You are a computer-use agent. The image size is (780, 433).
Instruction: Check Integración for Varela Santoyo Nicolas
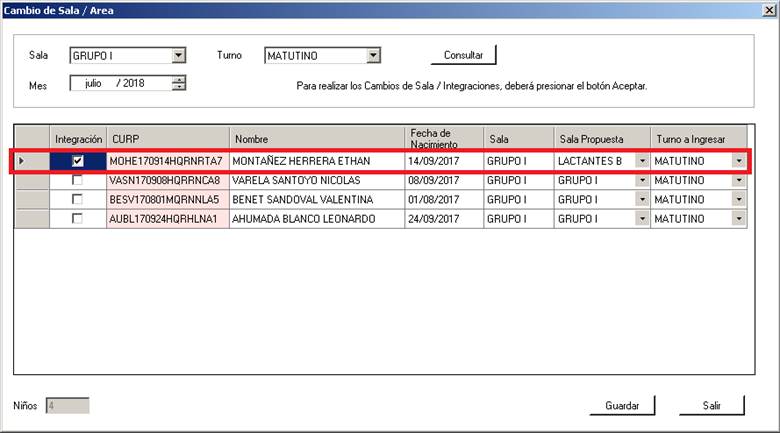pyautogui.click(x=77, y=180)
